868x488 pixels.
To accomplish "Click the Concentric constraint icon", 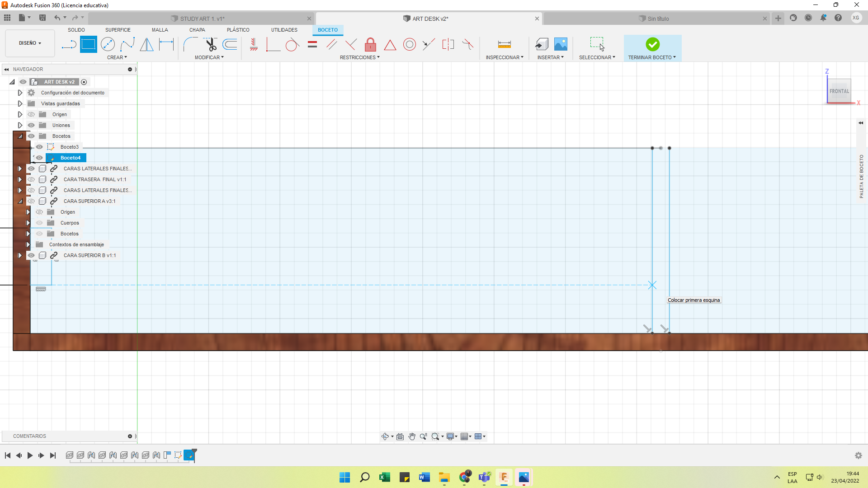I will [x=409, y=44].
